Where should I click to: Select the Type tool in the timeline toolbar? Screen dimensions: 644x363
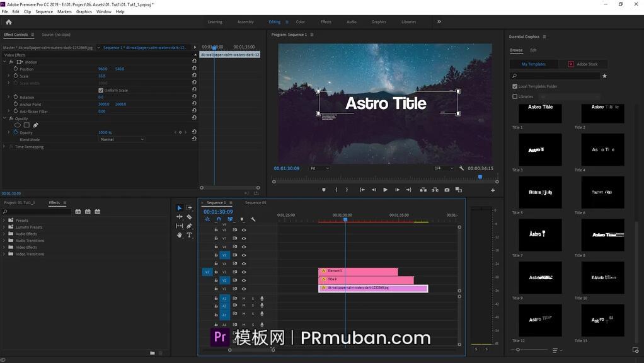(189, 235)
